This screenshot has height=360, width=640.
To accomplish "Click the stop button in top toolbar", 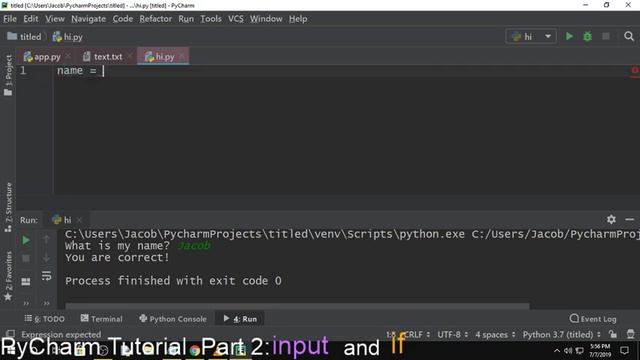I will [x=606, y=36].
